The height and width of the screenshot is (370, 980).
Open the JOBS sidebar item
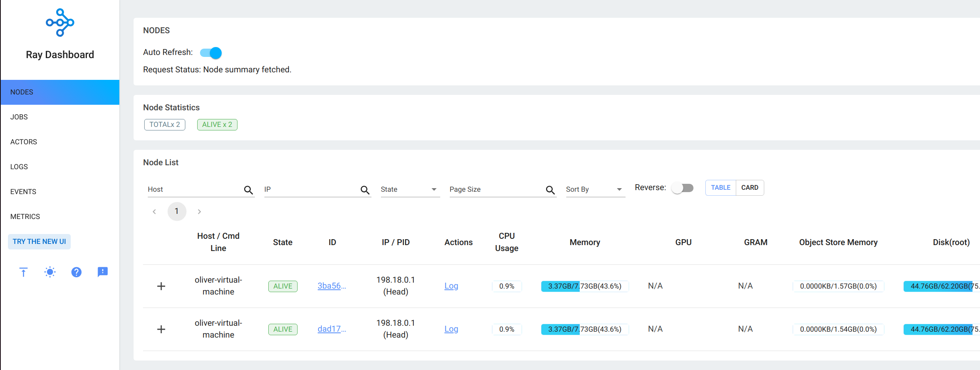point(60,117)
